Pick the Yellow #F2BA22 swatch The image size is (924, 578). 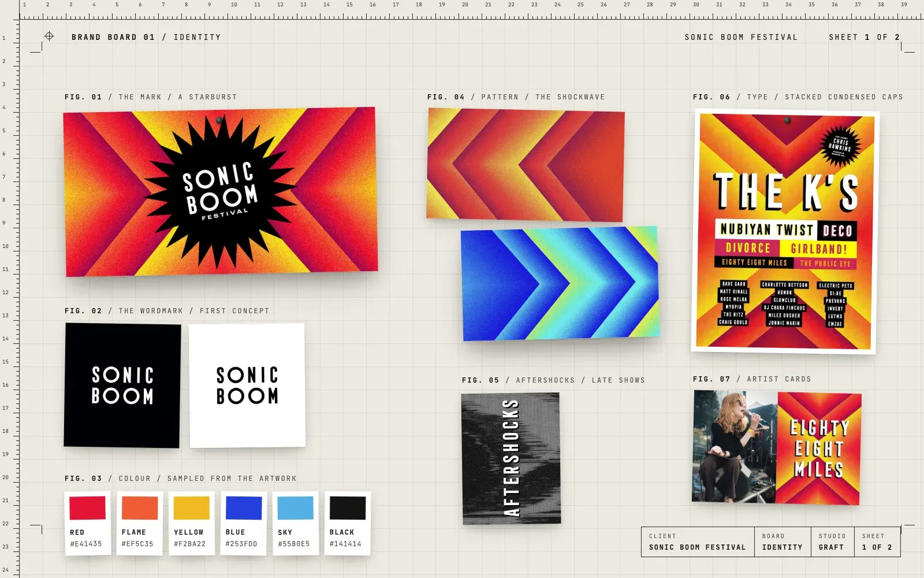(191, 523)
